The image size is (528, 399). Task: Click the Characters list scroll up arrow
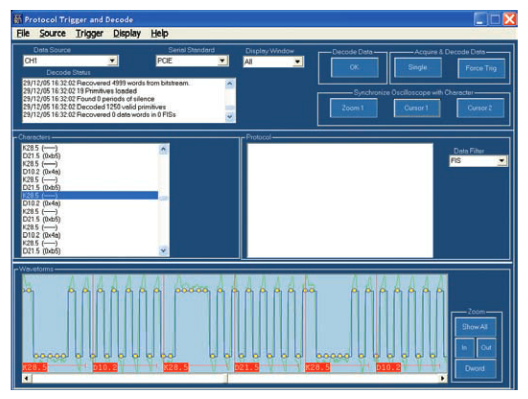163,149
